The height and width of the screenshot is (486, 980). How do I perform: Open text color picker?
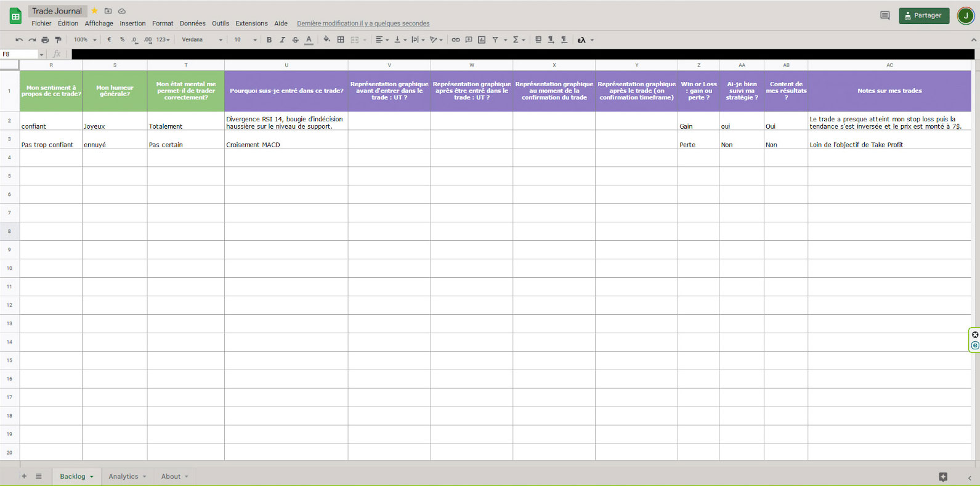309,39
